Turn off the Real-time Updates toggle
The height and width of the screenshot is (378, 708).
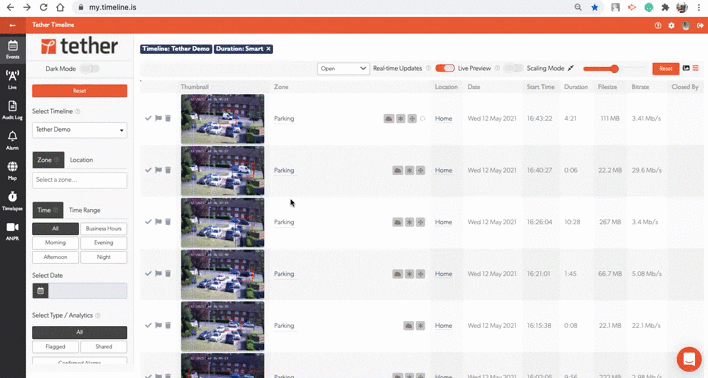445,68
